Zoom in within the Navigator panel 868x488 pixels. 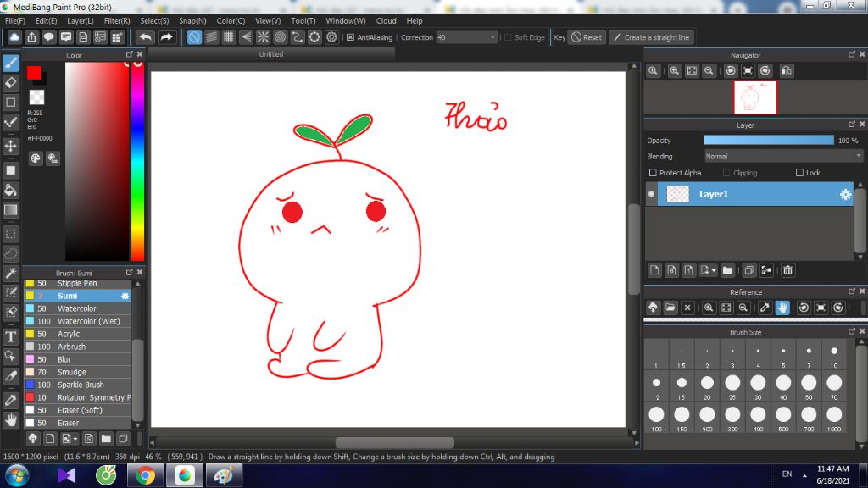(x=674, y=71)
